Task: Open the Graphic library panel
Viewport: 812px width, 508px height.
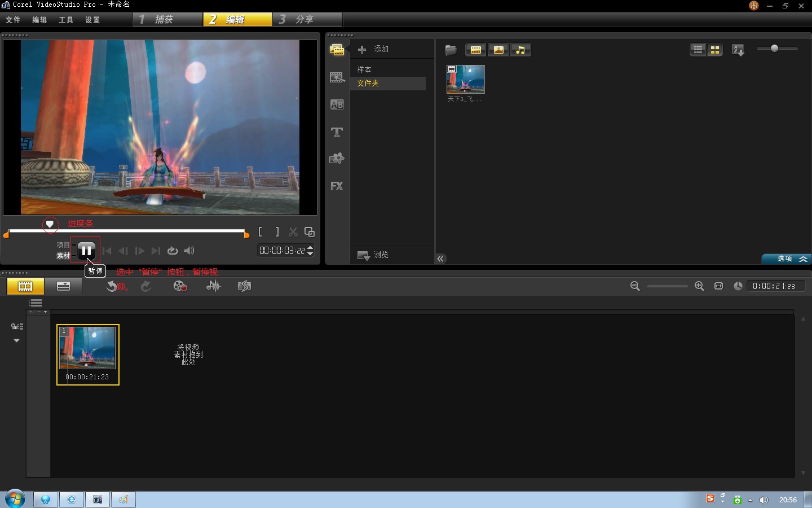Action: [337, 159]
